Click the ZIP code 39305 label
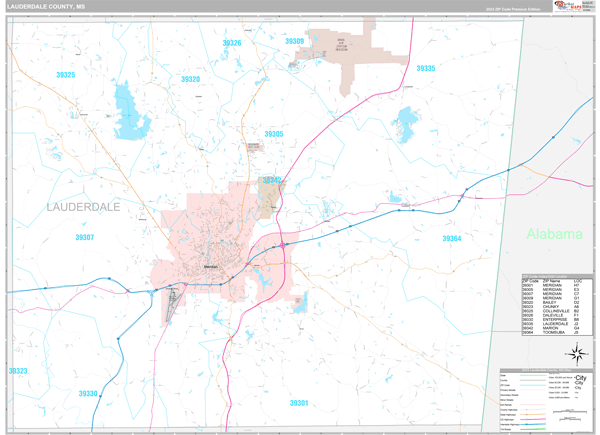 click(273, 133)
